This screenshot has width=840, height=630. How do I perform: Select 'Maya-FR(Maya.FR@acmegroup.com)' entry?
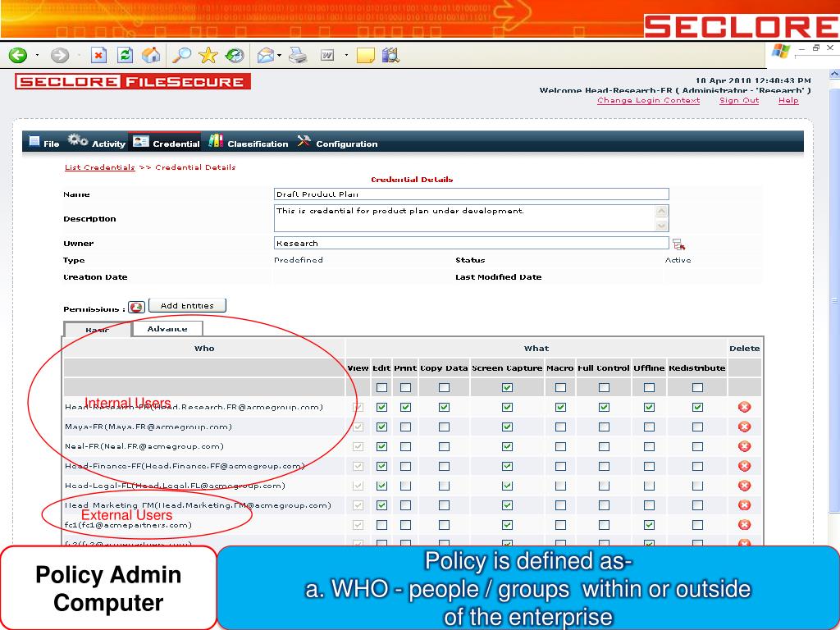(x=148, y=427)
